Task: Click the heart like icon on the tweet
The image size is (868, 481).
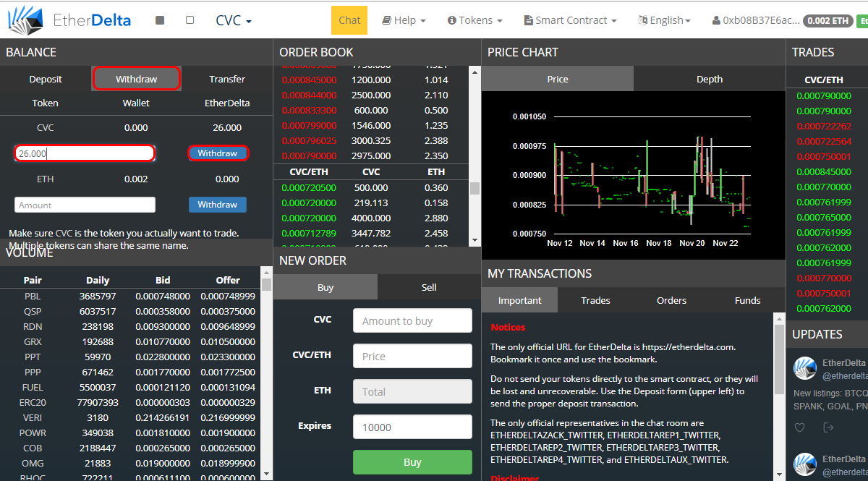Action: (x=799, y=427)
